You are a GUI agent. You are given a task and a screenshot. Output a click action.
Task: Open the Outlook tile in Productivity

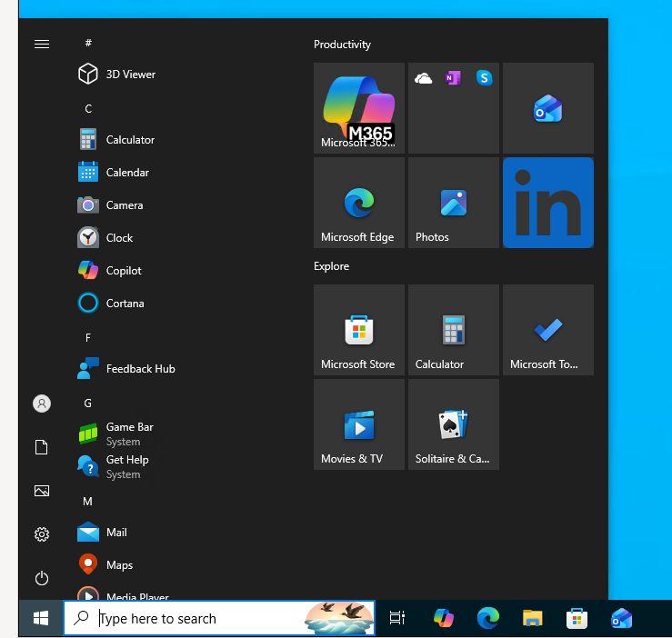click(x=548, y=108)
